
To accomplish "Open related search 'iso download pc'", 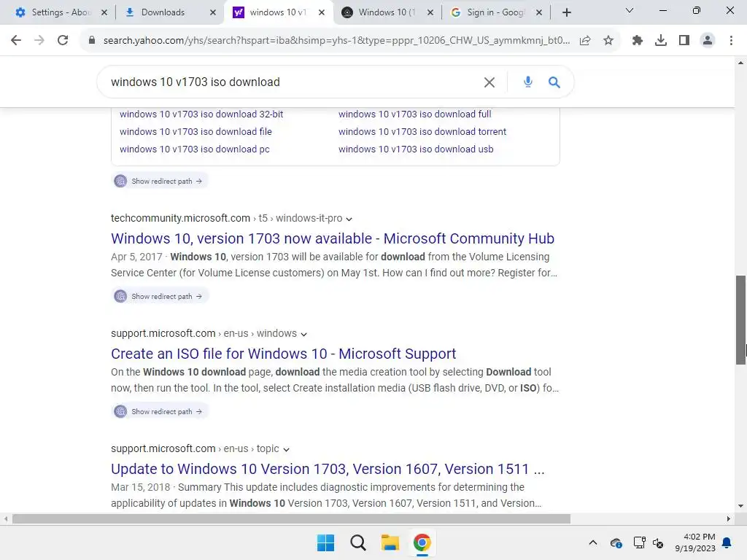I will [x=194, y=149].
